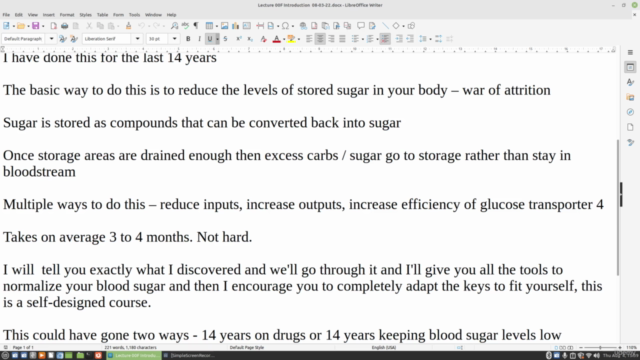Click the word count status entry
The image size is (640, 360).
(x=131, y=348)
